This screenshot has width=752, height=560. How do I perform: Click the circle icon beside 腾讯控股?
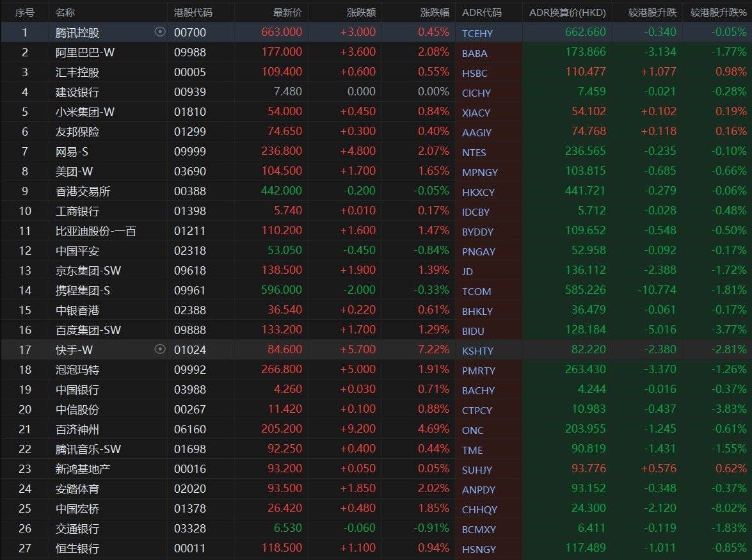(160, 32)
